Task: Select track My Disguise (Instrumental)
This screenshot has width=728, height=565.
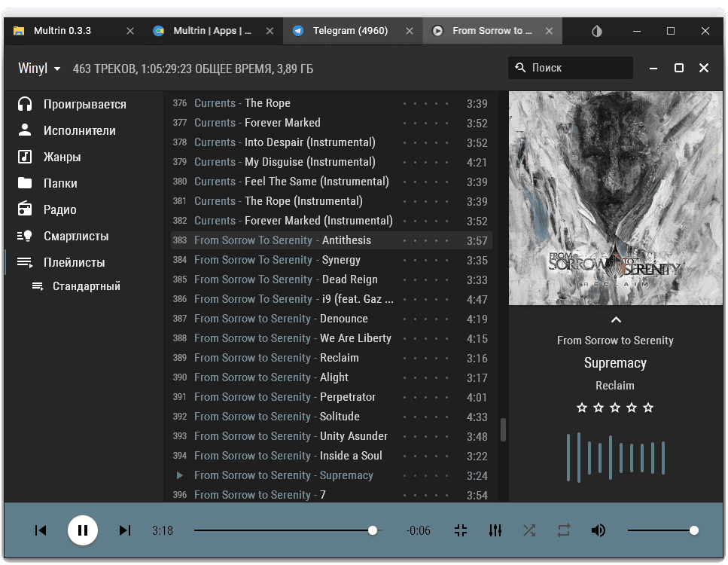Action: pyautogui.click(x=331, y=162)
